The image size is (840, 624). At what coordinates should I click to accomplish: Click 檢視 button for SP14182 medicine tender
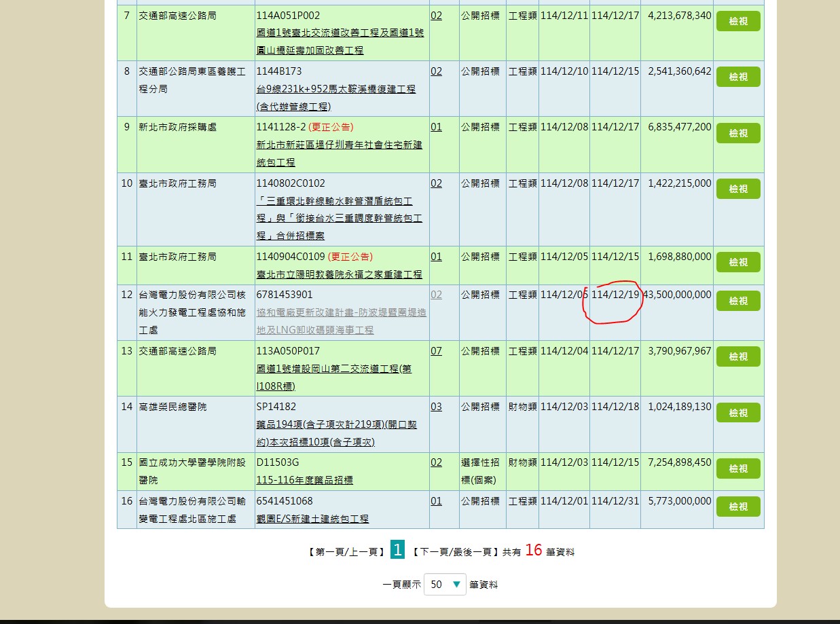738,413
